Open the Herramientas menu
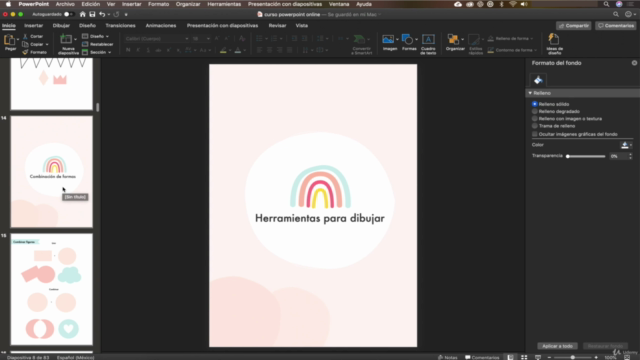 (x=224, y=4)
